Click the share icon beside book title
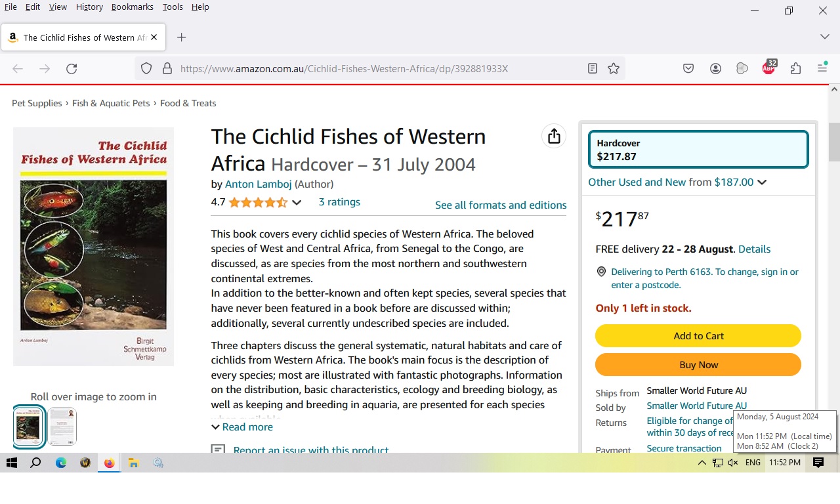 click(x=554, y=136)
